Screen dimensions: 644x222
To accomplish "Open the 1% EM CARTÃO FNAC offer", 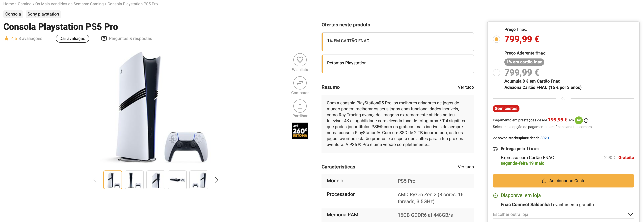I will click(398, 42).
